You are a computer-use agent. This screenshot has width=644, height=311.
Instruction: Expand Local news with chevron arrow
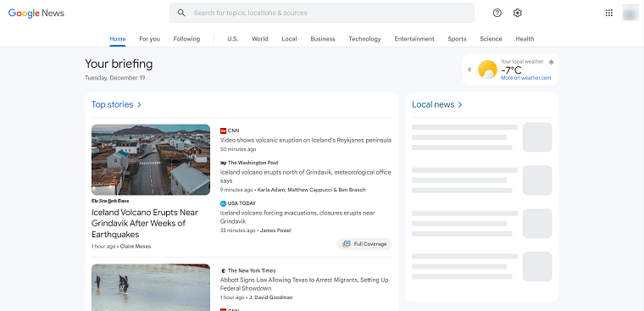460,105
